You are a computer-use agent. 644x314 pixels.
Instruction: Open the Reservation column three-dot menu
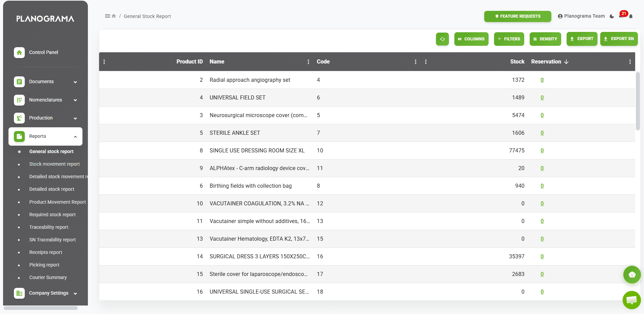[x=630, y=62]
